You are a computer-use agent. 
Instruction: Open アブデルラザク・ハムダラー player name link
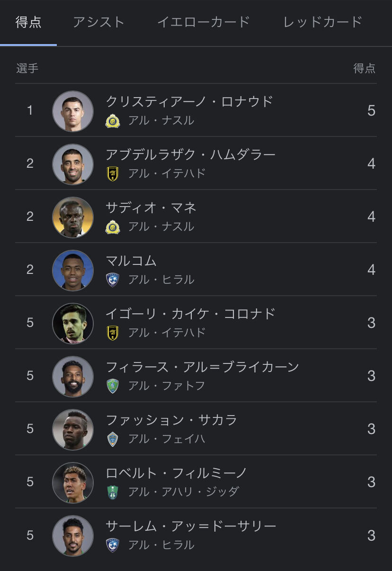tap(191, 154)
